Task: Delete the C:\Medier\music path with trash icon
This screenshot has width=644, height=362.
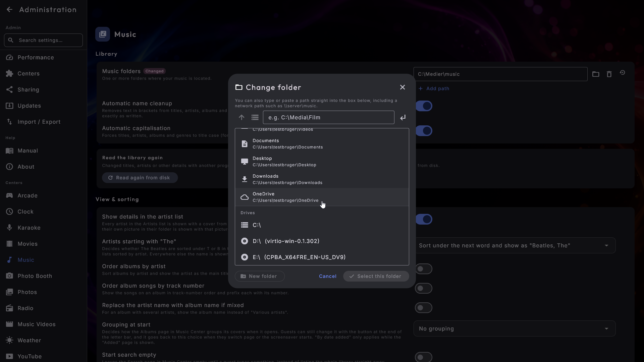Action: click(x=609, y=74)
